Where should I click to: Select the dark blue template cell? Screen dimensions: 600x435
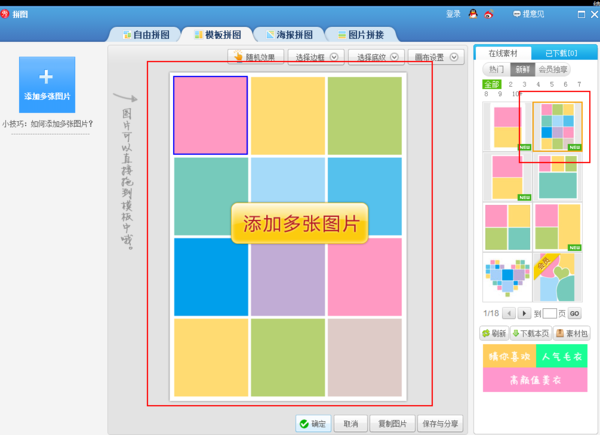[x=211, y=277]
